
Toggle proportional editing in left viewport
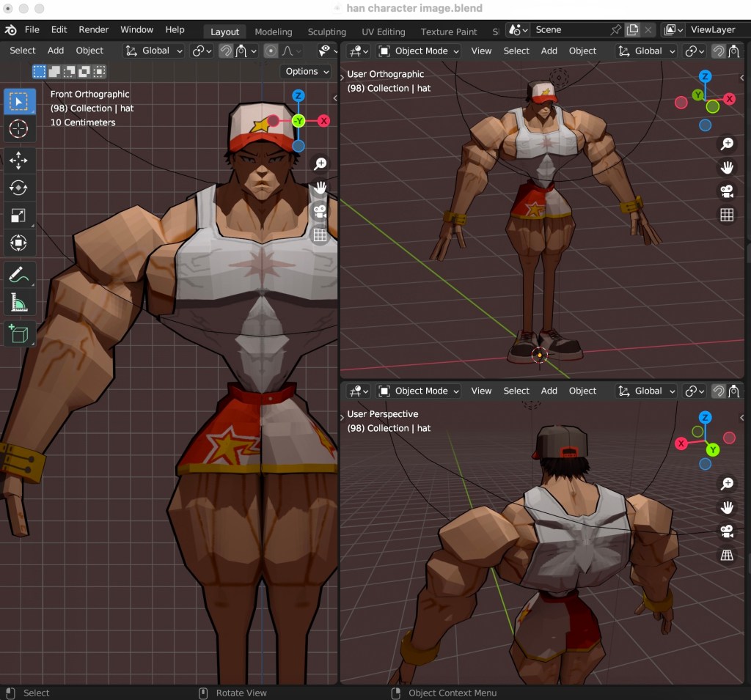(271, 51)
